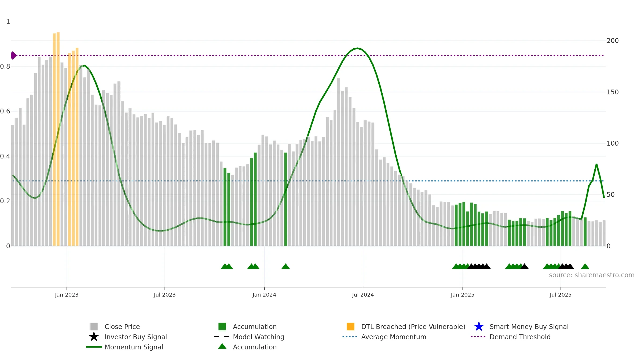
Task: Click the source: sharemaestro.com text
Action: click(591, 275)
